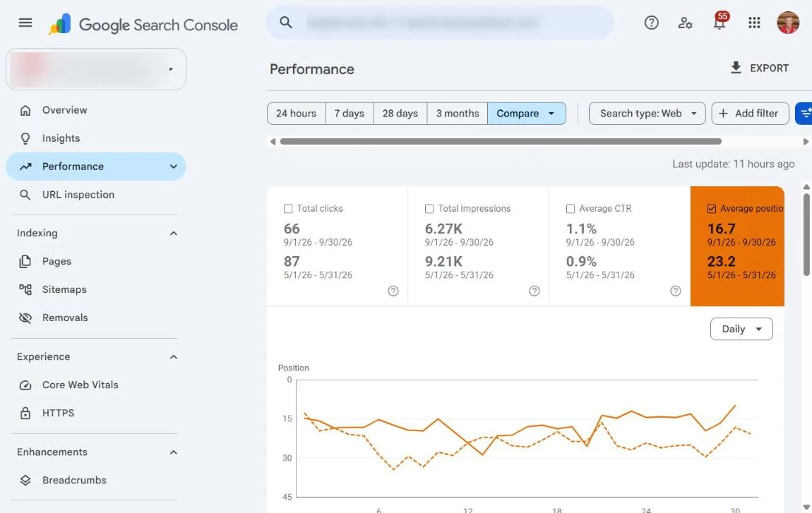
Task: Open help tooltip for Total impressions
Action: coord(535,291)
